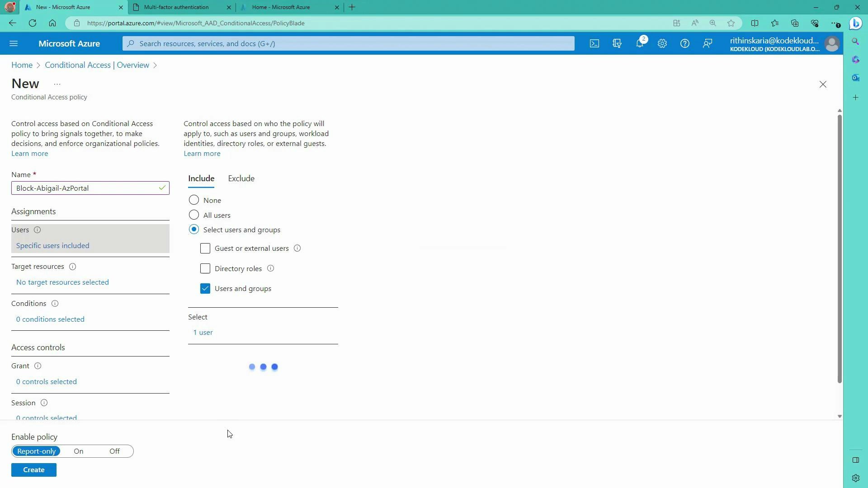The width and height of the screenshot is (868, 488).
Task: Enable the Directory roles checkbox
Action: [x=205, y=268]
